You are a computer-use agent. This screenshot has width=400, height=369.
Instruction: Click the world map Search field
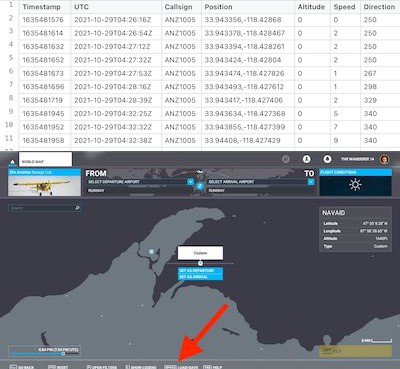pos(44,208)
